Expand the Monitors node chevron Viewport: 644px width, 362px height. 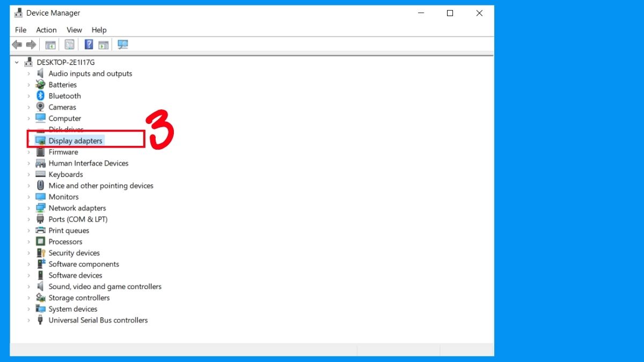tap(29, 197)
